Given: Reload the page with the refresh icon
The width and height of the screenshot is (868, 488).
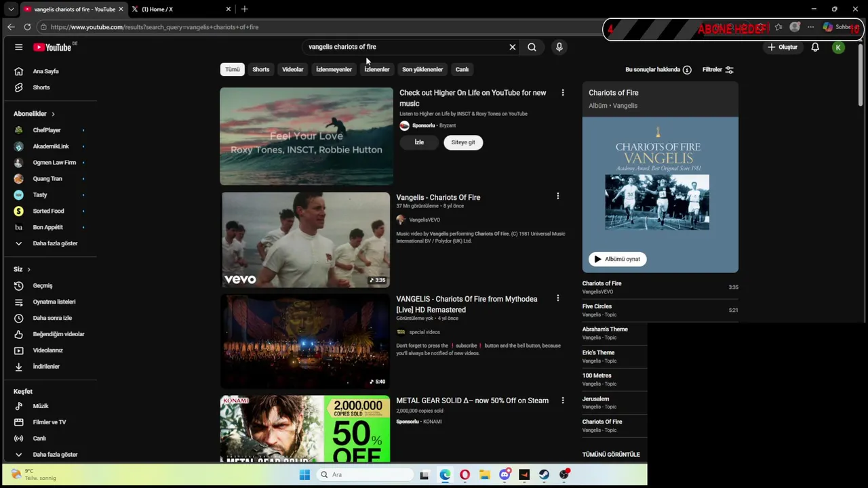Looking at the screenshot, I should tap(27, 27).
